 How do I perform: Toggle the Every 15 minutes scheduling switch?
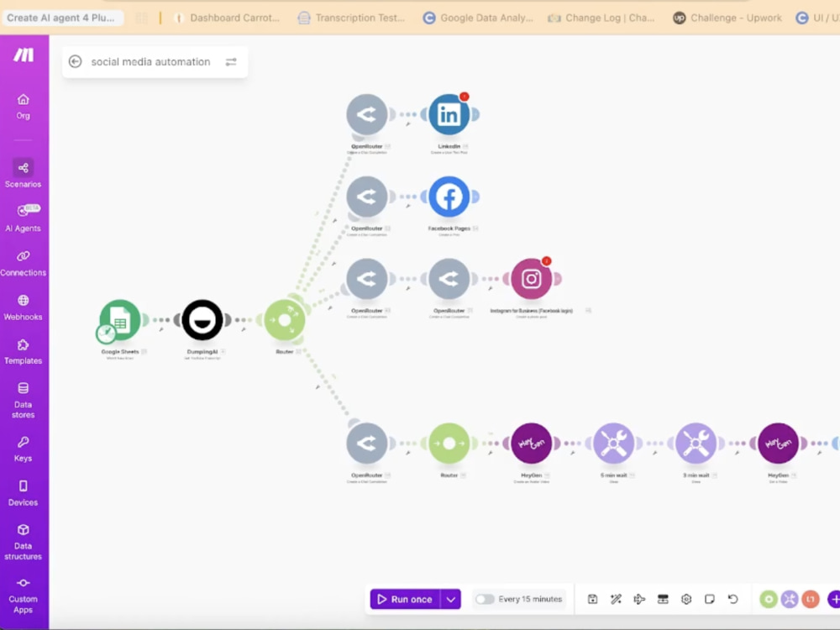pyautogui.click(x=485, y=599)
